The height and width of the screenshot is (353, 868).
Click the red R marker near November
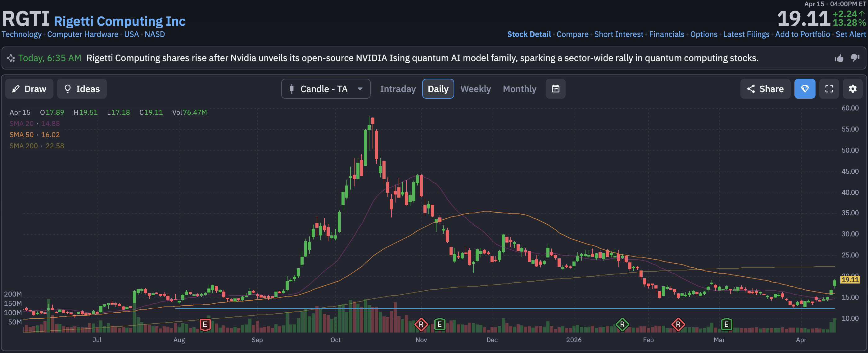tap(421, 325)
